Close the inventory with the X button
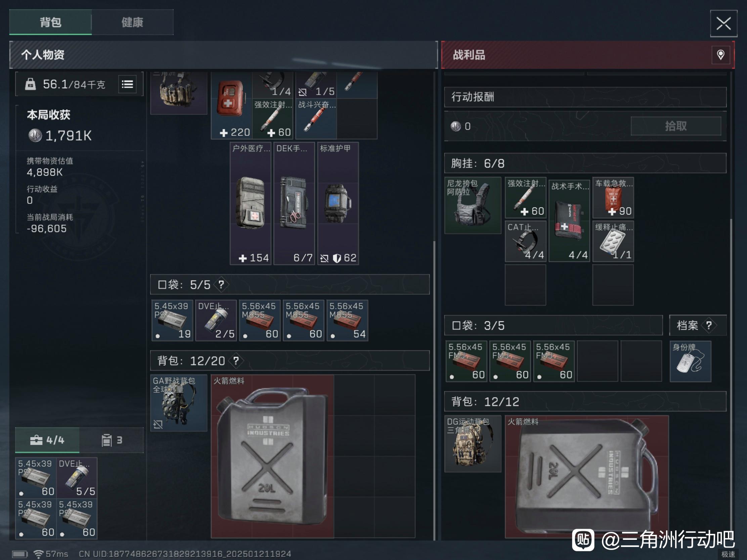The image size is (747, 560). tap(724, 24)
